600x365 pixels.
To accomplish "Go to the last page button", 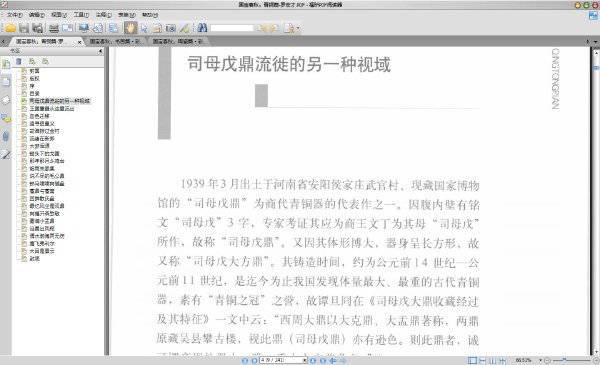I will click(x=323, y=360).
